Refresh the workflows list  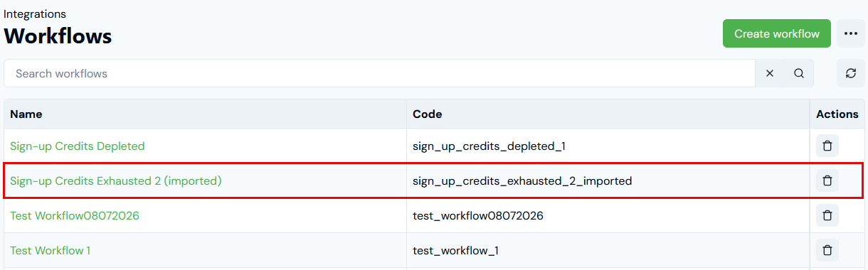[x=850, y=73]
